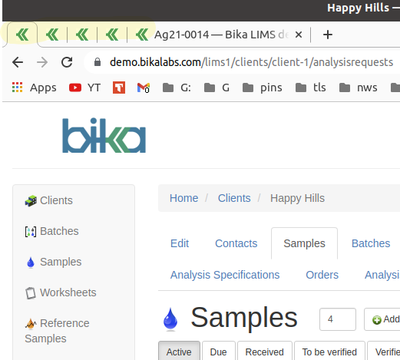Open the Gmail bookmark icon
The height and width of the screenshot is (360, 400).
tap(144, 88)
